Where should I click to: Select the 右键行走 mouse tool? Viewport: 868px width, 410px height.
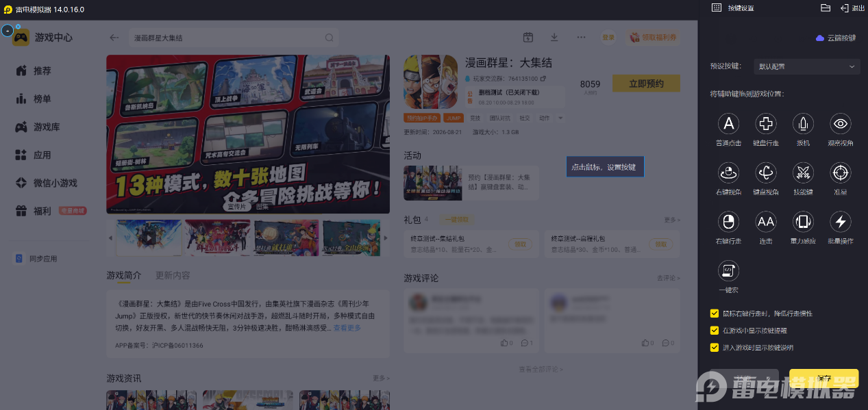pos(729,221)
